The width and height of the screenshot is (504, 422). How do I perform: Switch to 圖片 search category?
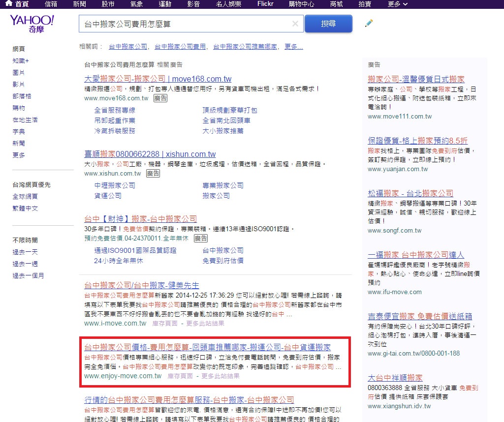coord(19,73)
